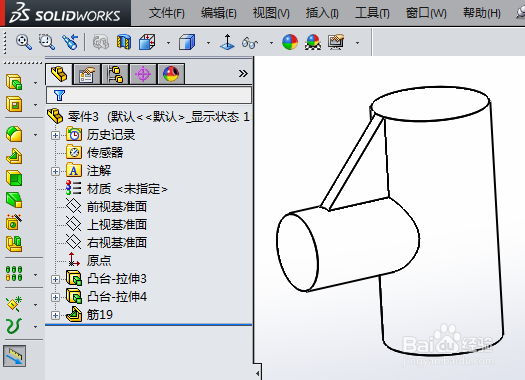Click the feature tree filter funnel icon
Viewport: 525px width, 380px height.
(59, 95)
